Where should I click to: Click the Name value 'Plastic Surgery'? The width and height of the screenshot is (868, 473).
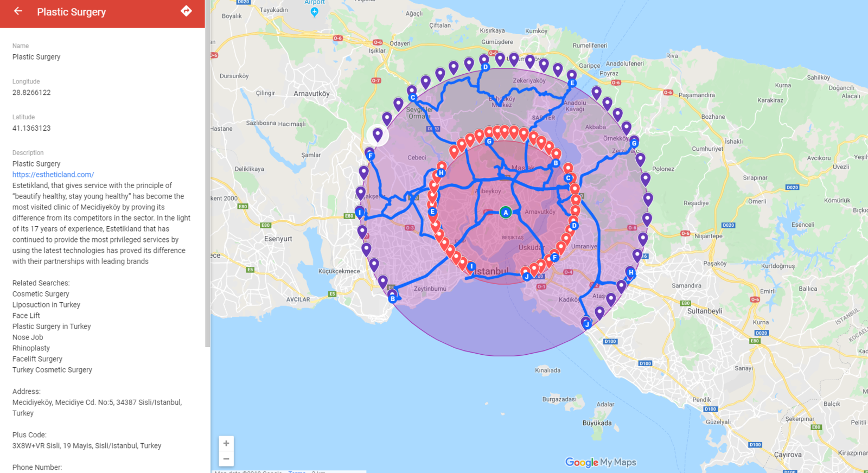(36, 57)
